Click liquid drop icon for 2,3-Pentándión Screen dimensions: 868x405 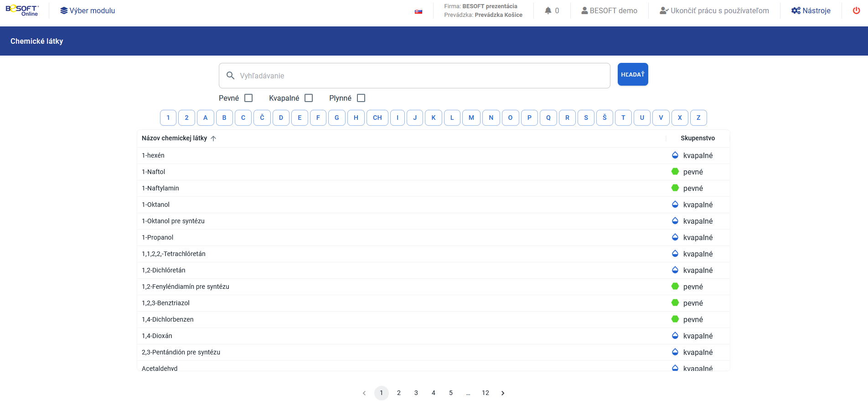click(675, 352)
